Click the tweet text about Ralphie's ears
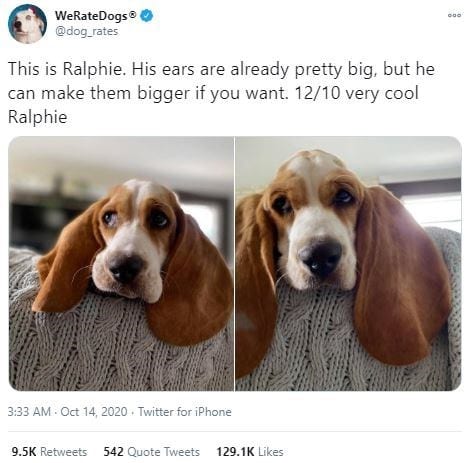469x463 pixels. click(221, 93)
